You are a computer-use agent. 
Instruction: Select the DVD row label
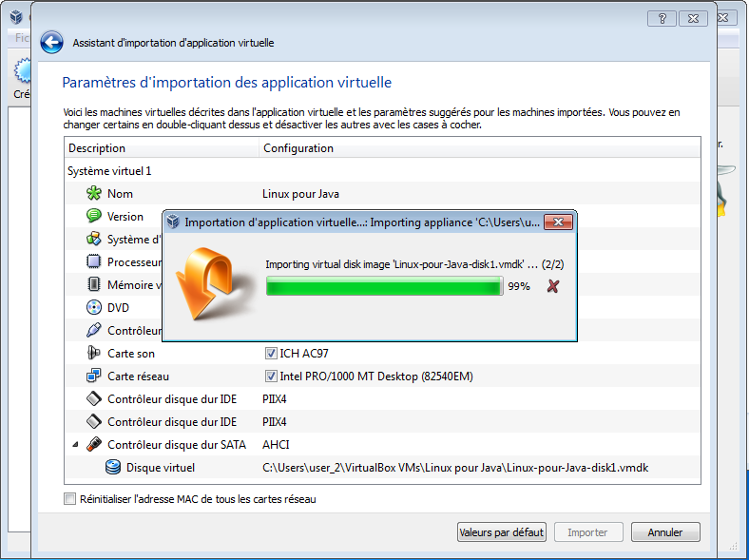[x=118, y=308]
